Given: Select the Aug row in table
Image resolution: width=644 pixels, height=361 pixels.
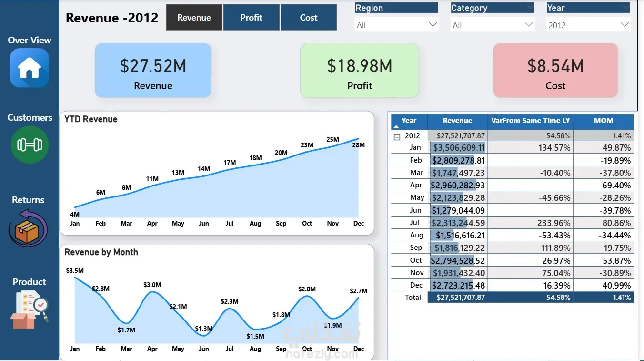Looking at the screenshot, I should 513,235.
